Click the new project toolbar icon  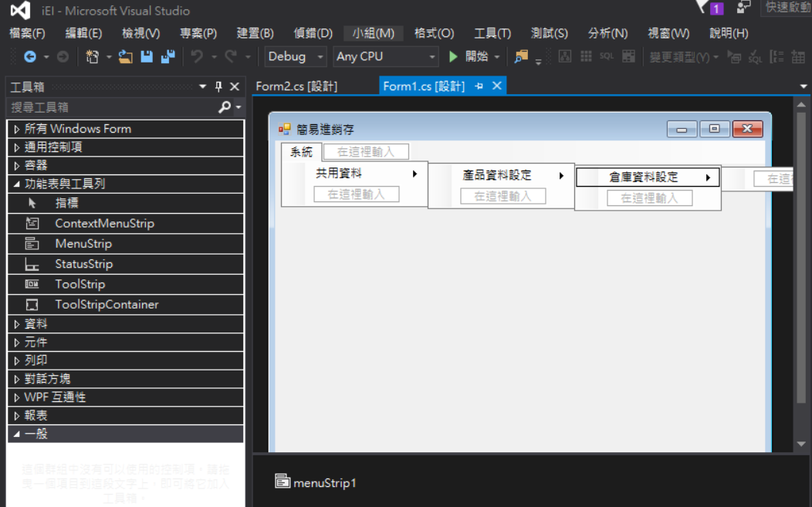point(93,57)
